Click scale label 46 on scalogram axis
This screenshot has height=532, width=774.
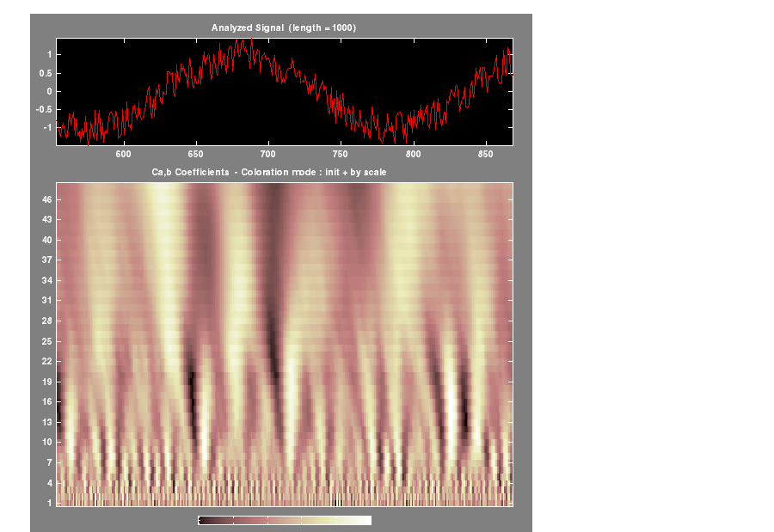(x=47, y=199)
